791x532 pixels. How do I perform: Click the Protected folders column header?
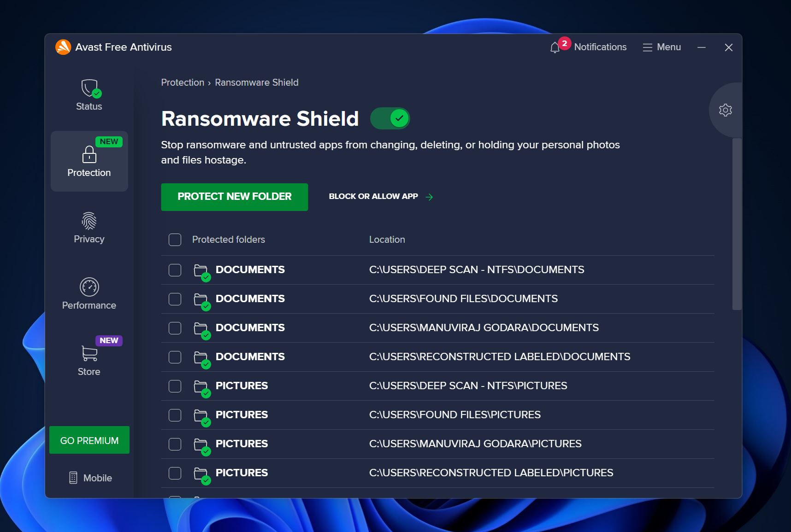pyautogui.click(x=229, y=240)
